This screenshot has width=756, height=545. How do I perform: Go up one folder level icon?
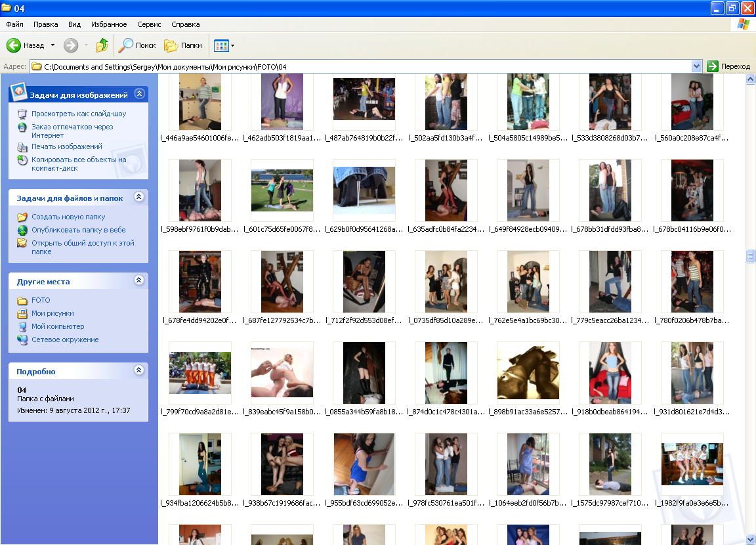coord(102,45)
